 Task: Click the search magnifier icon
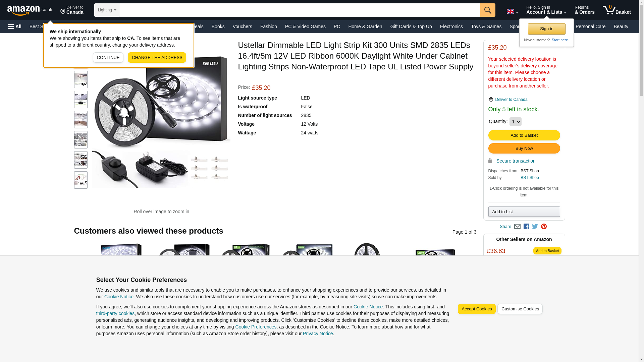[x=488, y=10]
